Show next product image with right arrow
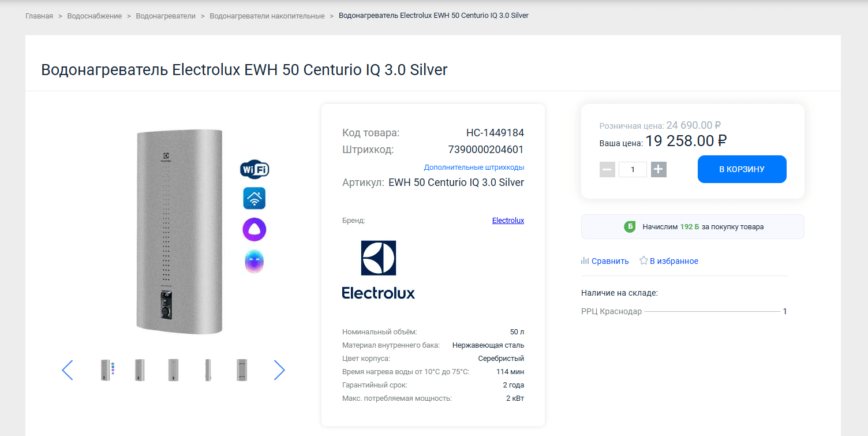The width and height of the screenshot is (868, 436). [279, 370]
